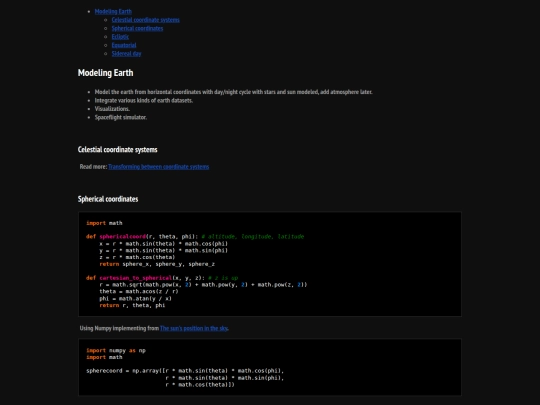Click code line 'z = r * math.cos(theta)' in first block
This screenshot has width=540, height=405.
137,257
